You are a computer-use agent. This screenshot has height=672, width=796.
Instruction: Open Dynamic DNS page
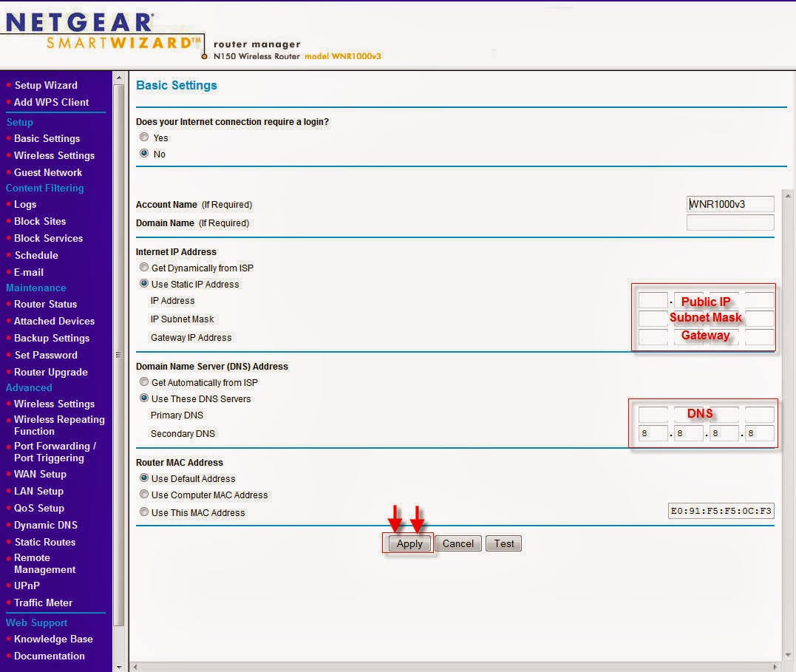click(x=46, y=525)
